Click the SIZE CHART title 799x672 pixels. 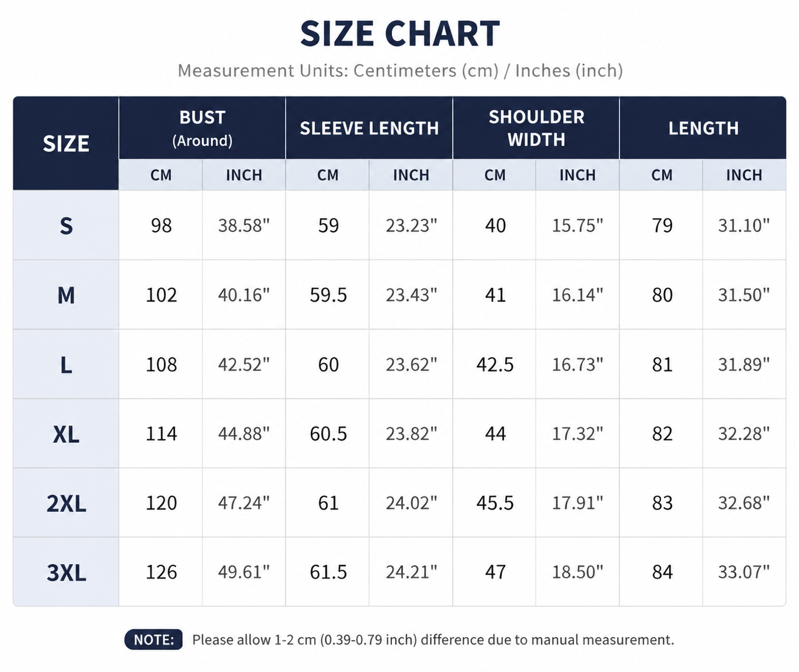(x=399, y=34)
